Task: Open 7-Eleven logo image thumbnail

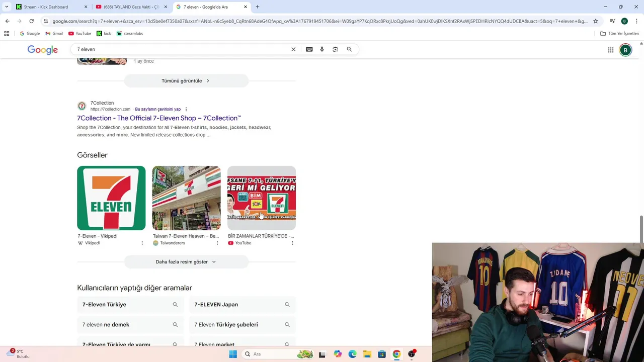Action: pyautogui.click(x=111, y=198)
